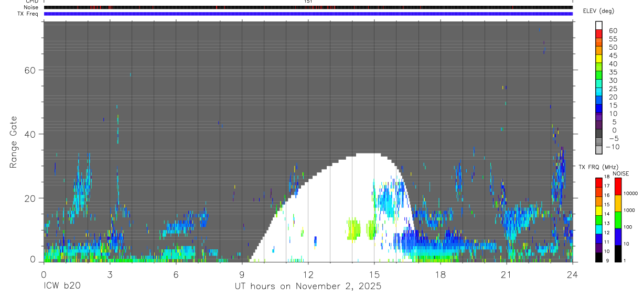The height and width of the screenshot is (297, 644).
Task: Click black TX FRQ swatch between 10 and 9
Action: pyautogui.click(x=599, y=257)
